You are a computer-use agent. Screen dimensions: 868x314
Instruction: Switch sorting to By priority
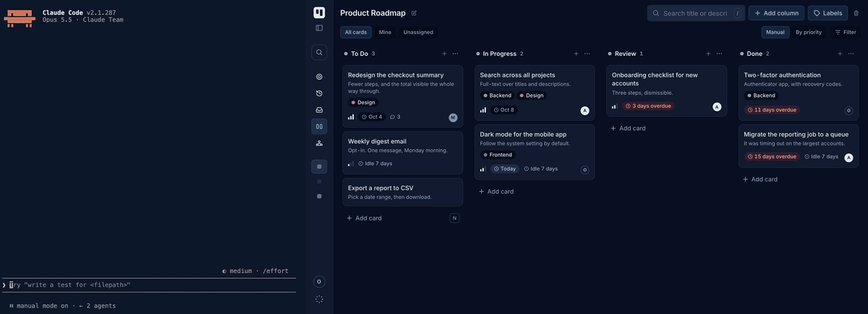(809, 32)
